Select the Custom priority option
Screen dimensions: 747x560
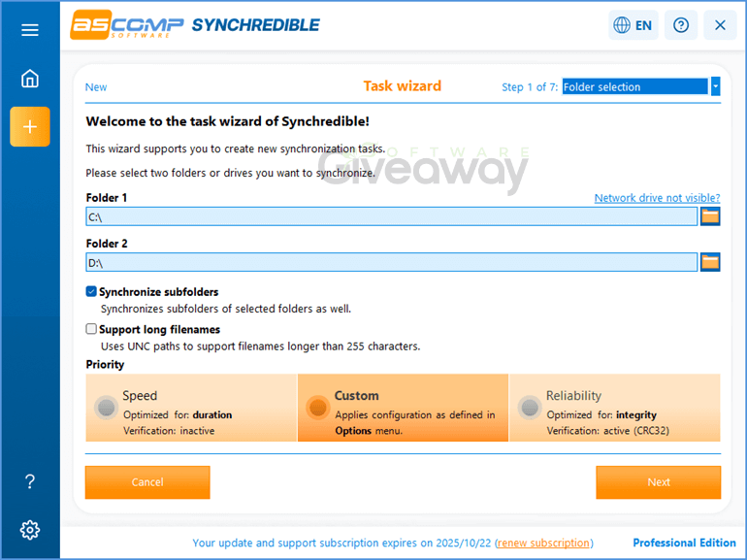point(403,408)
